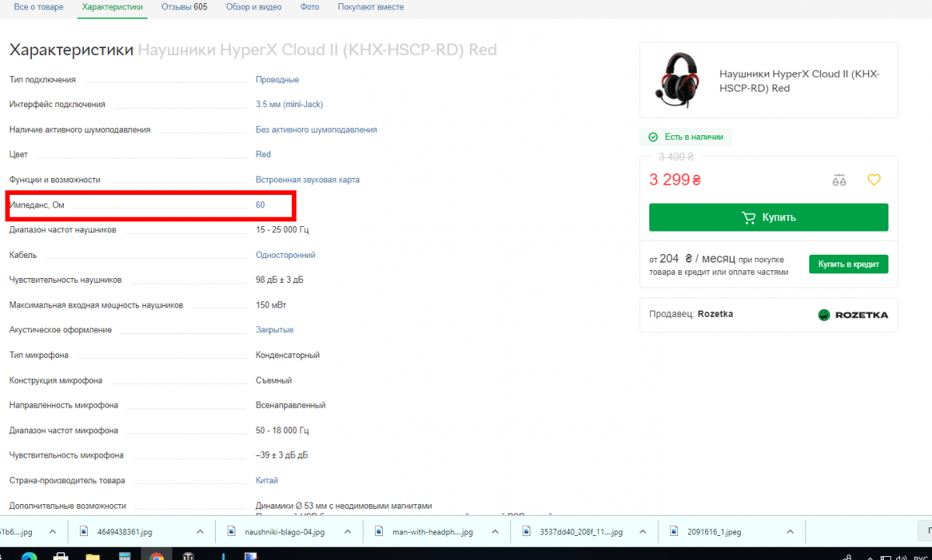932x560 pixels.
Task: Switch to the Покупают вместе tab
Action: click(370, 7)
